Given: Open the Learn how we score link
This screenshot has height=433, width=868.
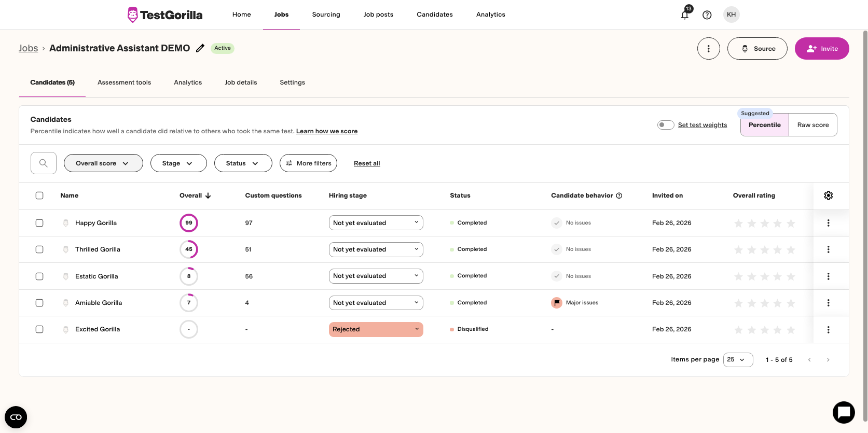Looking at the screenshot, I should click(326, 131).
